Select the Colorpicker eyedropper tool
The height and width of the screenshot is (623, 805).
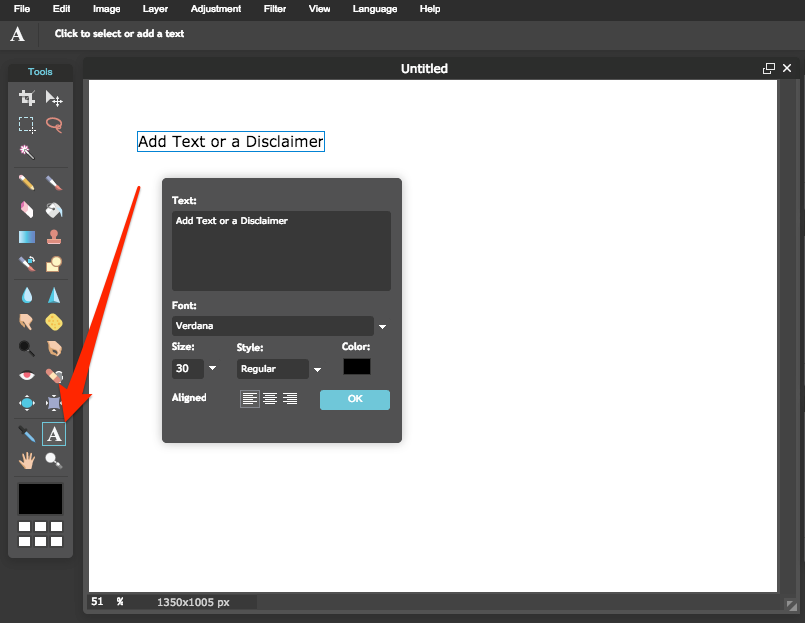coord(27,435)
